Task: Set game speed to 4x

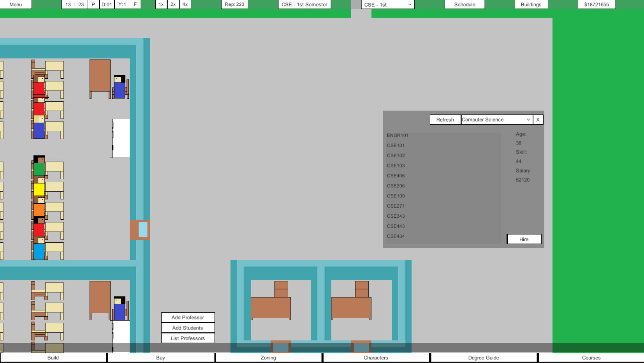Action: pos(185,4)
